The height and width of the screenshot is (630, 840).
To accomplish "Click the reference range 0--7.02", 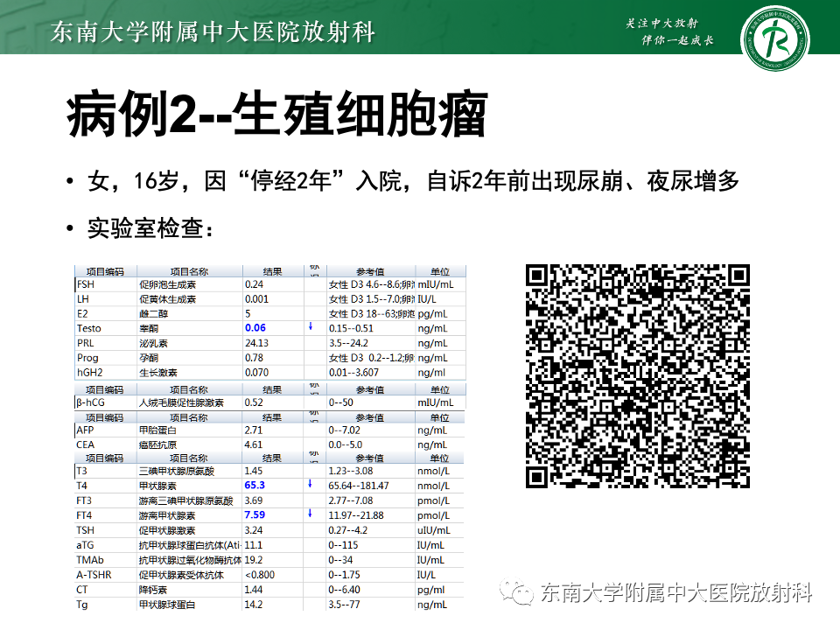I will (344, 430).
